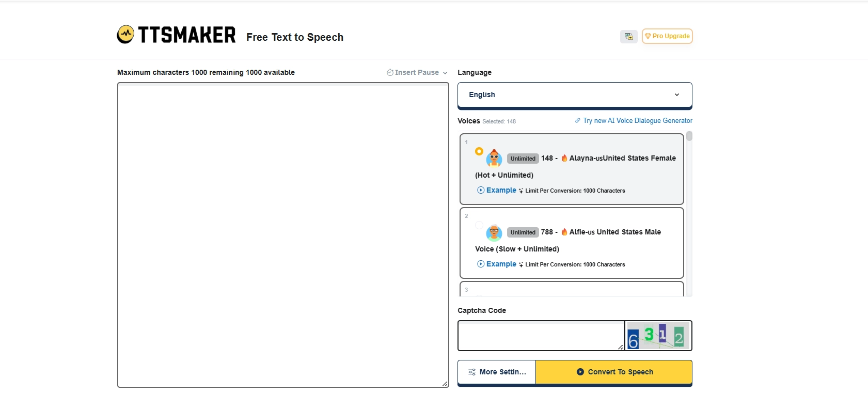Play the Alayna voice example
This screenshot has width=868, height=394.
point(496,190)
